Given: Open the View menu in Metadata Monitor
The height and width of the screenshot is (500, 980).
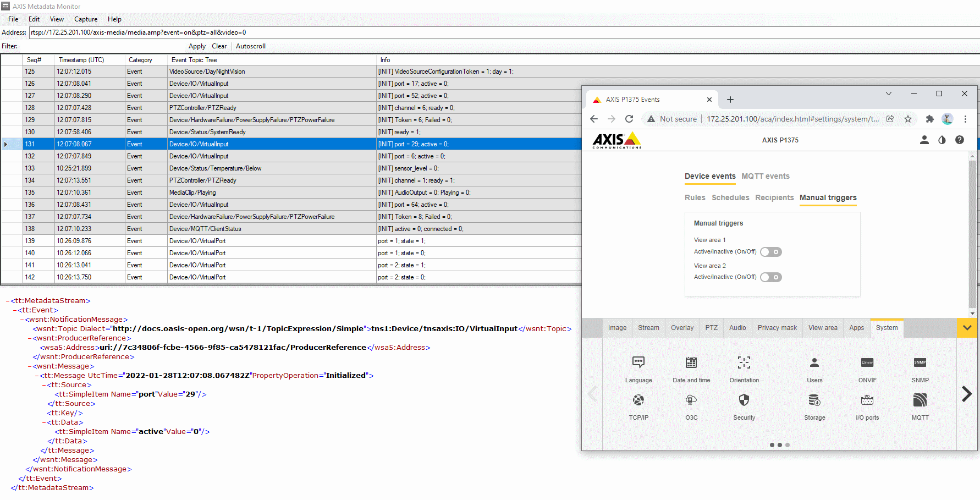Looking at the screenshot, I should 57,19.
